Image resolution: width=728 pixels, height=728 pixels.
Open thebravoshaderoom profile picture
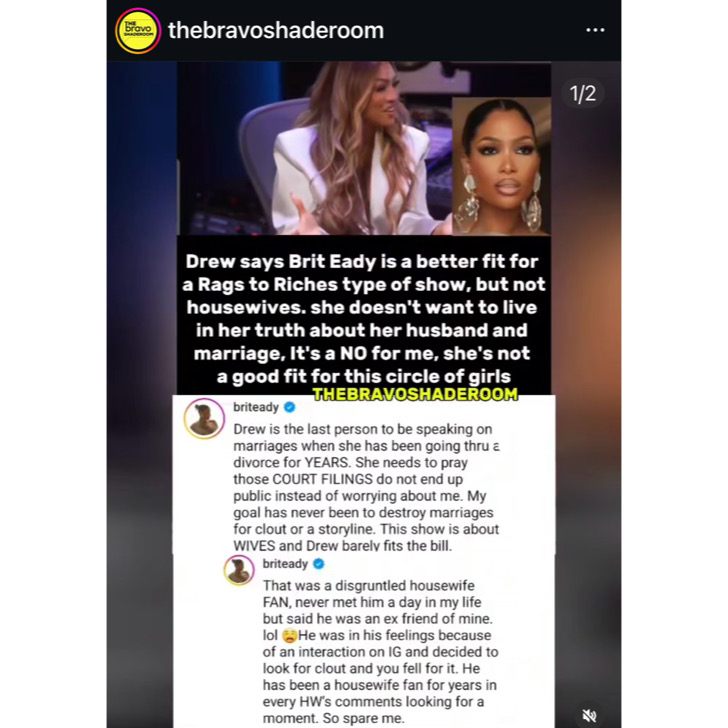click(138, 31)
